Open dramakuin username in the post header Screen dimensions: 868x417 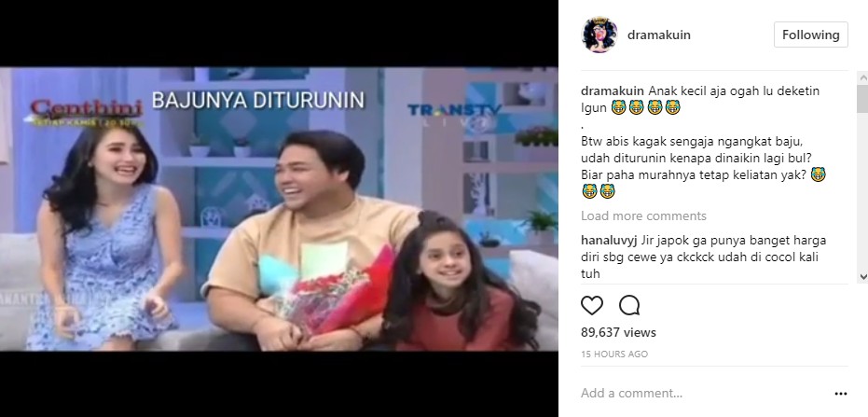(x=659, y=35)
